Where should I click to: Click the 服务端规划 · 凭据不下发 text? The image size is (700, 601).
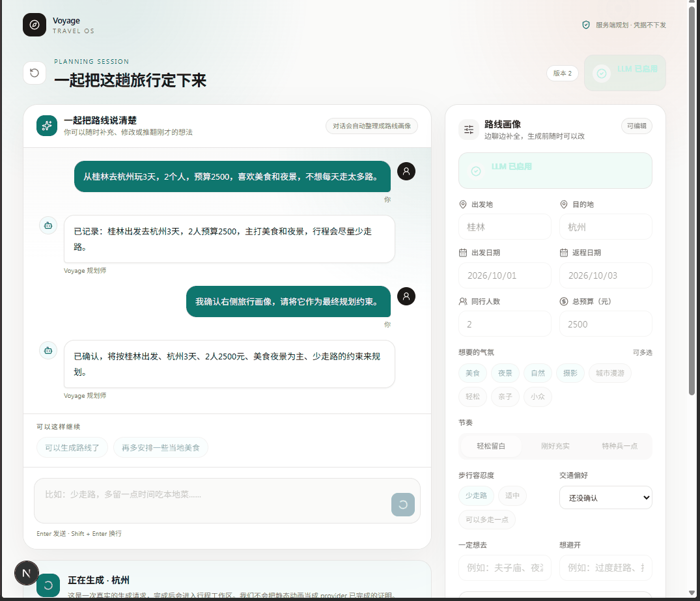click(x=631, y=25)
